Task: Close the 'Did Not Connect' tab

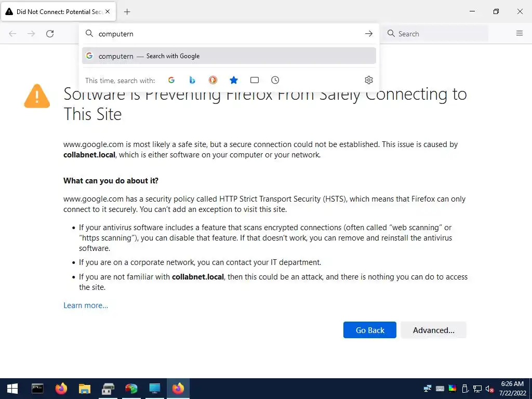Action: tap(108, 11)
